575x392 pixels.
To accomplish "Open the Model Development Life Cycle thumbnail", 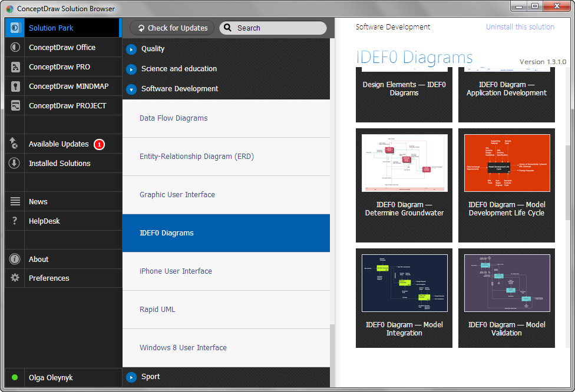I will pos(507,163).
